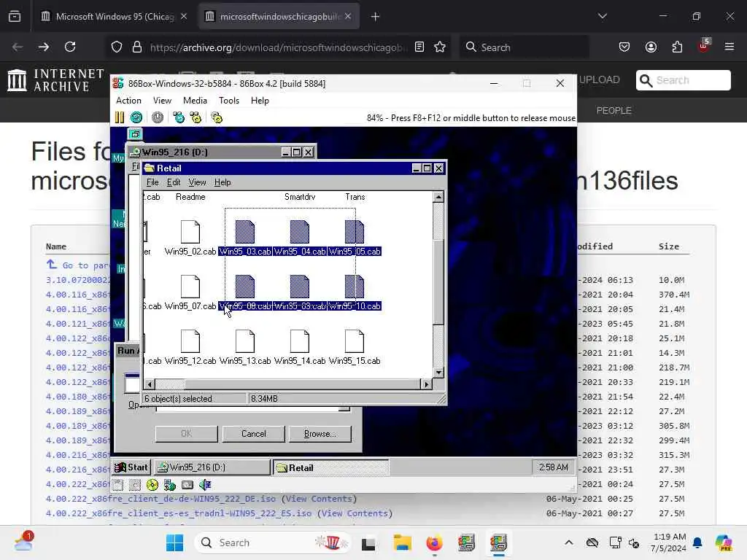This screenshot has height=560, width=747.
Task: Click Cancel in the Run dialog
Action: point(253,434)
